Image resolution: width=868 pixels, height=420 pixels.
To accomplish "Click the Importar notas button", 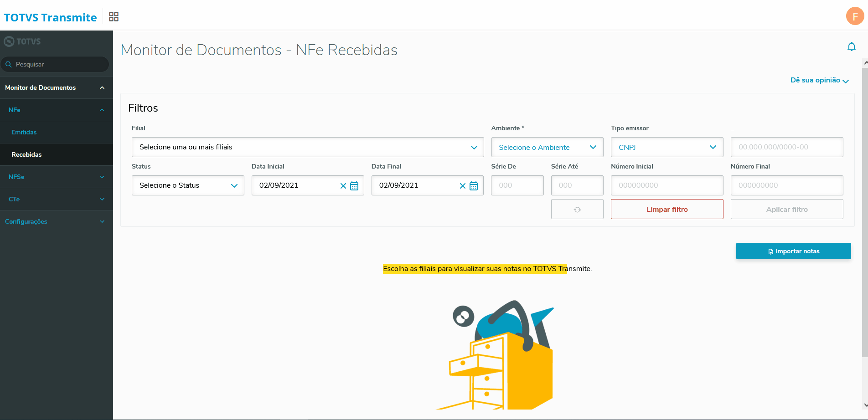I will click(793, 251).
